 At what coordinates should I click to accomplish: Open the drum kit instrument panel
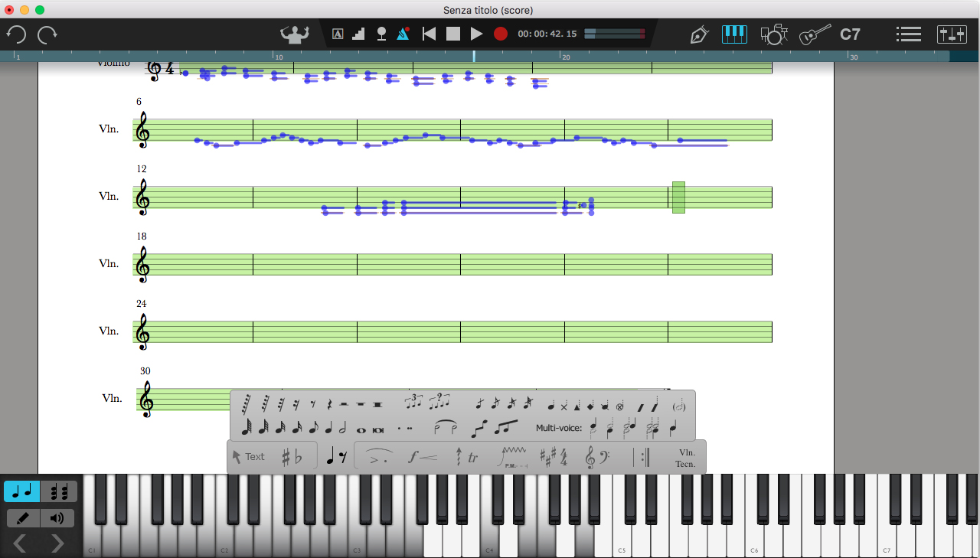point(774,34)
